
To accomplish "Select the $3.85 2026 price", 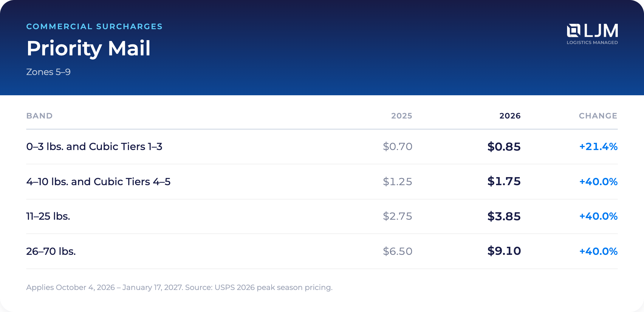I will [x=504, y=216].
